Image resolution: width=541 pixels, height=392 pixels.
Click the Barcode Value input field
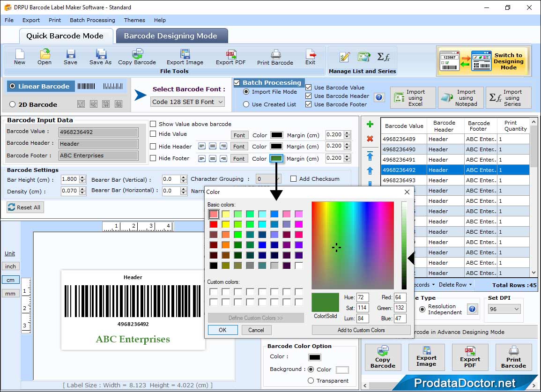pyautogui.click(x=98, y=132)
